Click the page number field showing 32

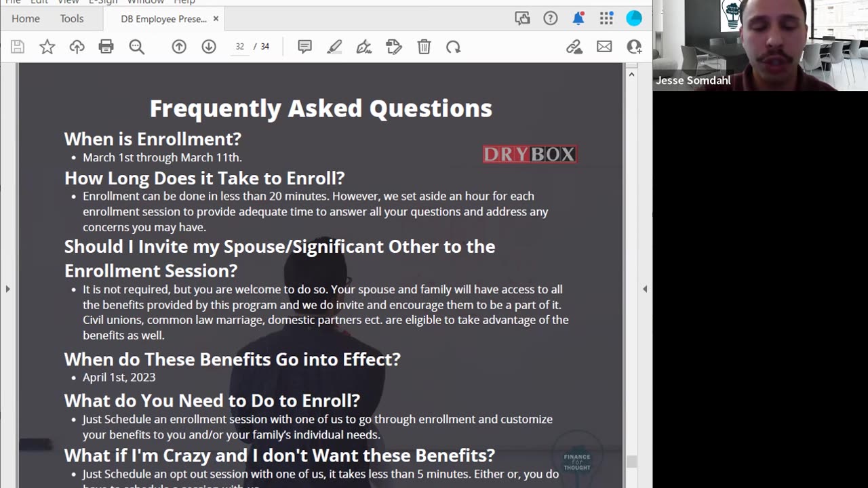coord(239,47)
